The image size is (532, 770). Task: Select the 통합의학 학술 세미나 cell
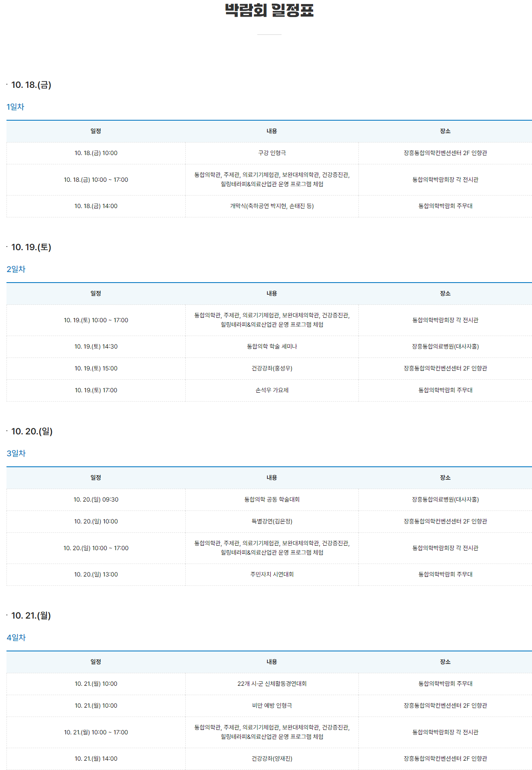(x=272, y=347)
